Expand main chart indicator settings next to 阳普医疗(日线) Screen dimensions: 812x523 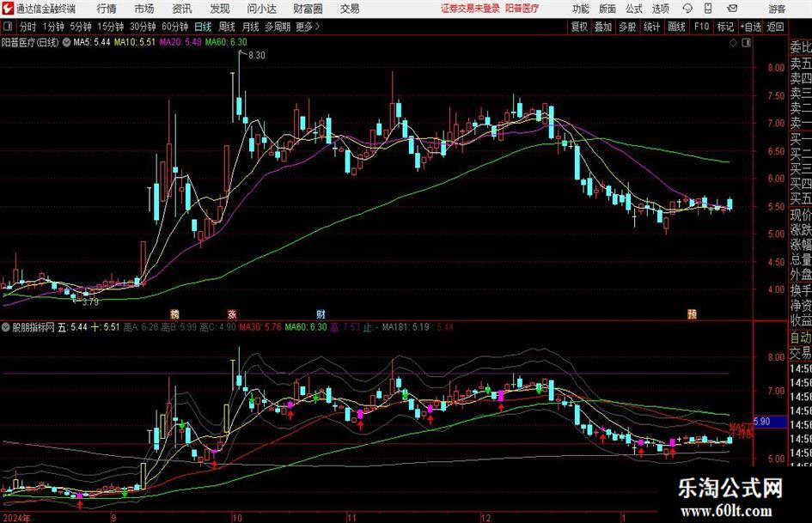66,42
